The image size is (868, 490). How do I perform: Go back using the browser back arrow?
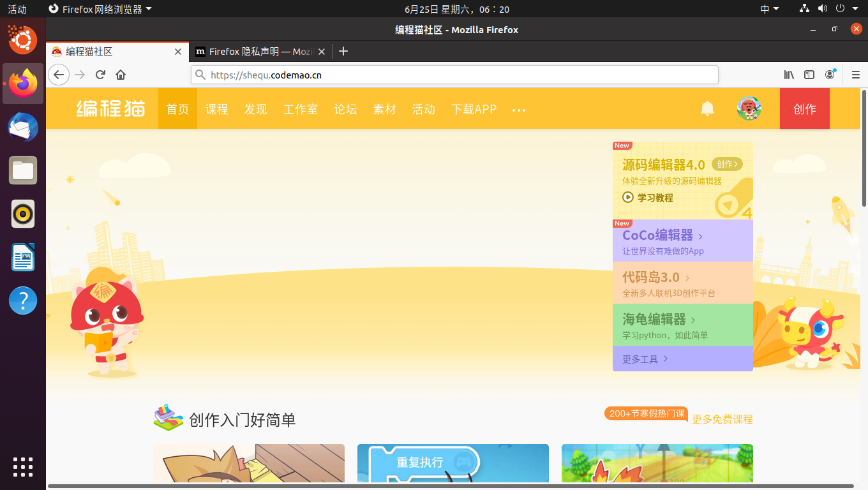tap(59, 75)
